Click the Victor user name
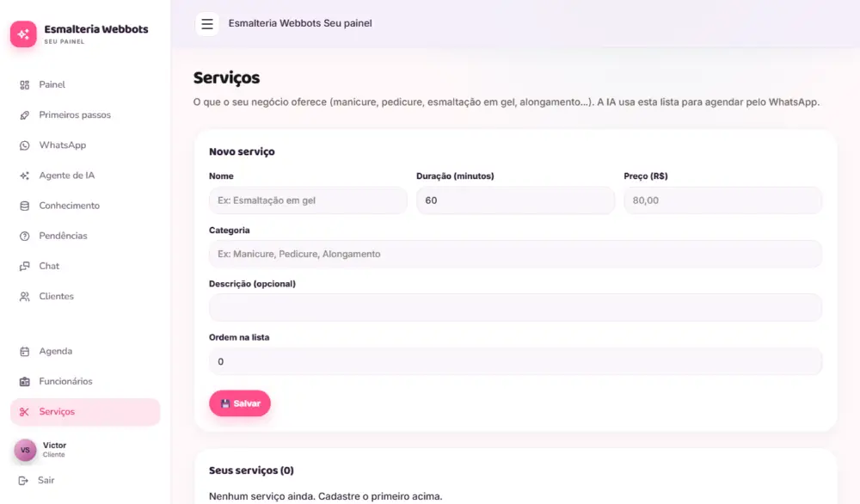 point(54,446)
